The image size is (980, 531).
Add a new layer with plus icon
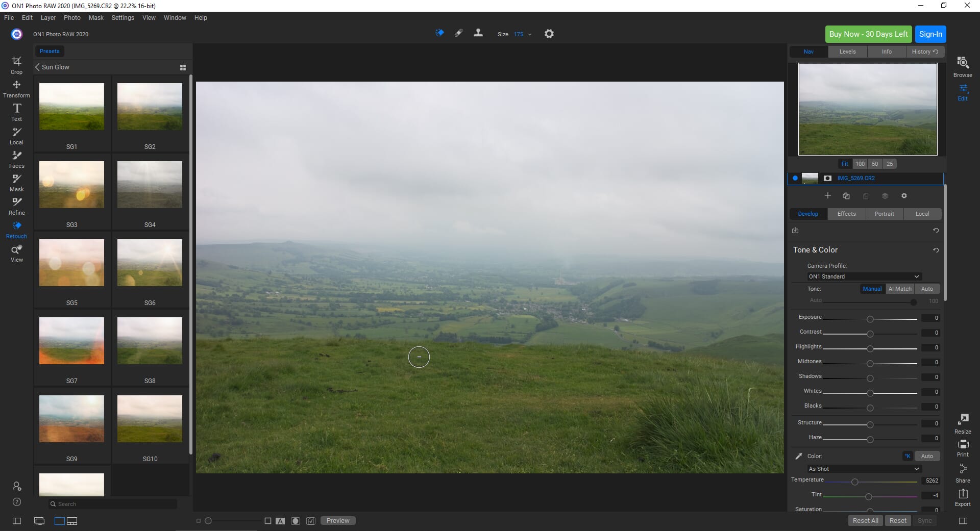pyautogui.click(x=827, y=196)
